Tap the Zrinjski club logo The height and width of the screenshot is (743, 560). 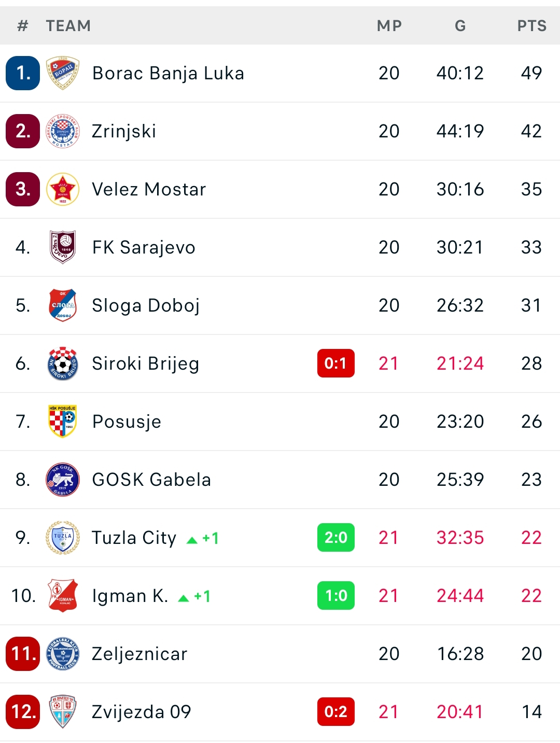tap(63, 131)
